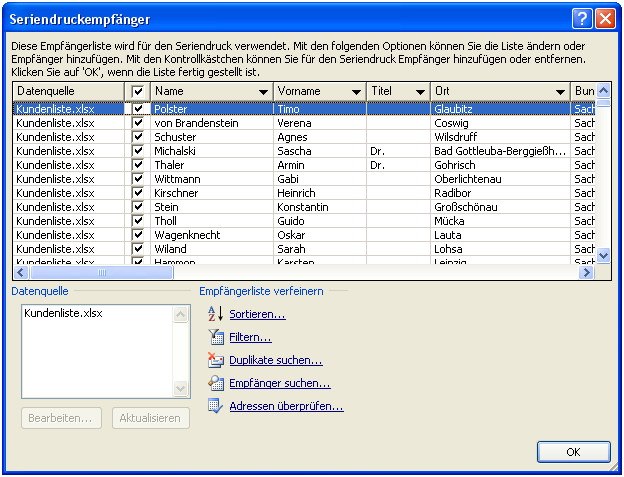Click the find duplicates icon
Screen dimensions: 624x477
point(215,360)
